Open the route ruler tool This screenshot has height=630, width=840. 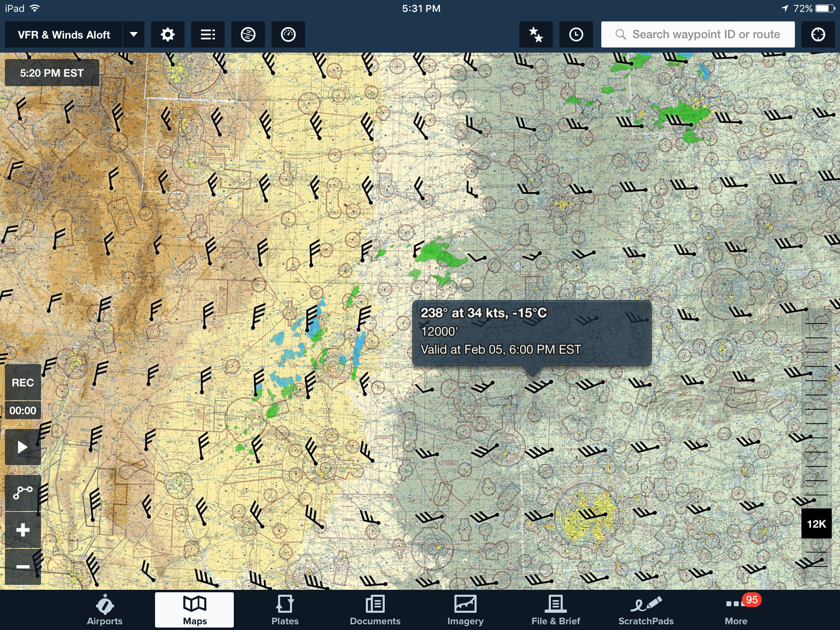pos(23,493)
